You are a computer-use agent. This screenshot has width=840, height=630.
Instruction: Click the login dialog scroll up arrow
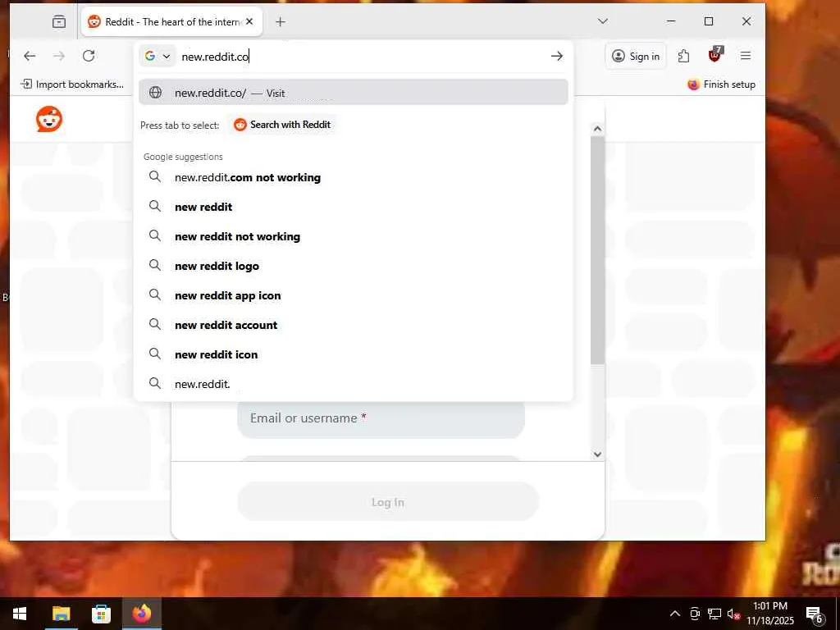[x=597, y=129]
